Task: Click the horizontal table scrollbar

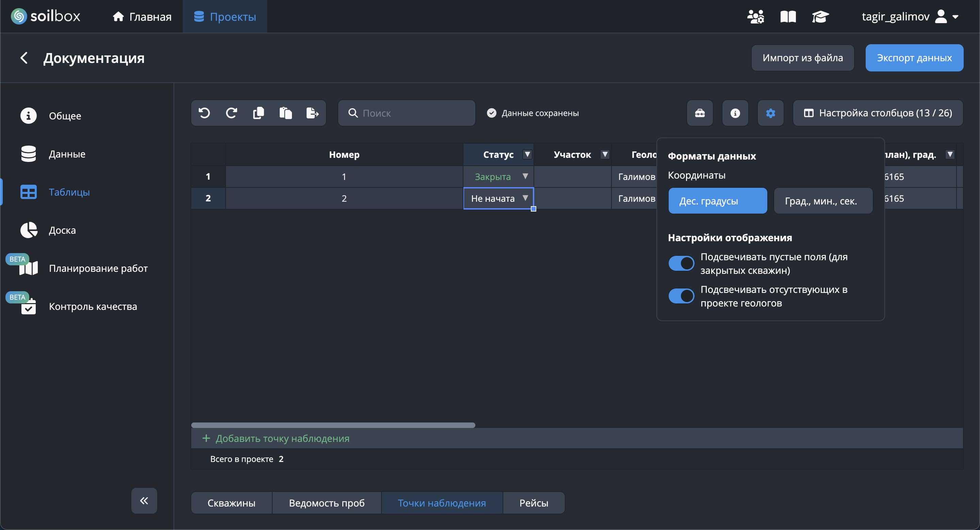Action: [x=333, y=425]
